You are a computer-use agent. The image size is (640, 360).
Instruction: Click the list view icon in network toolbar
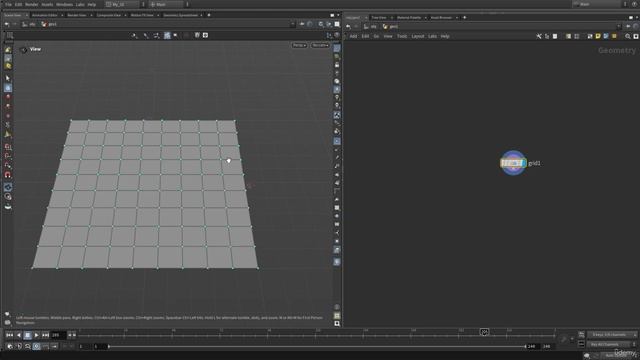(x=568, y=36)
